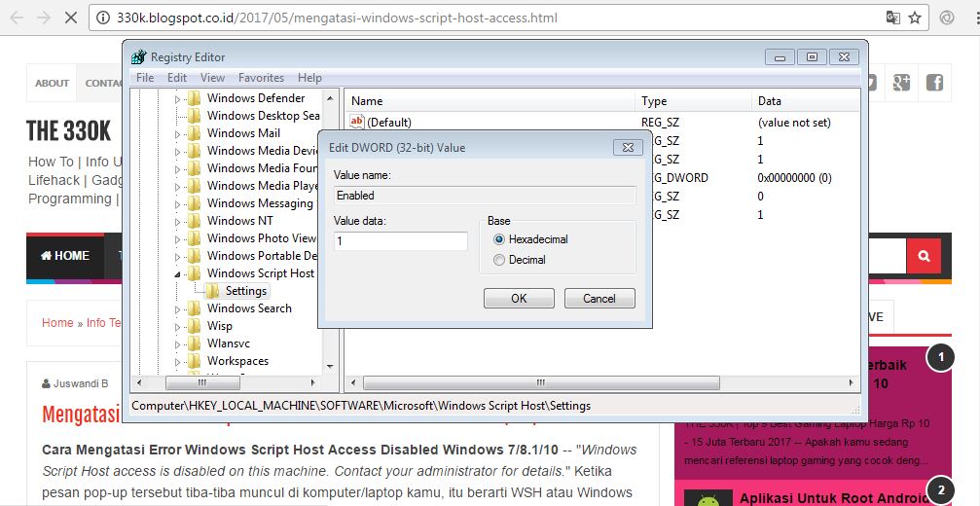Expand the Windows Search tree node
This screenshot has height=506, width=980.
pyautogui.click(x=177, y=308)
